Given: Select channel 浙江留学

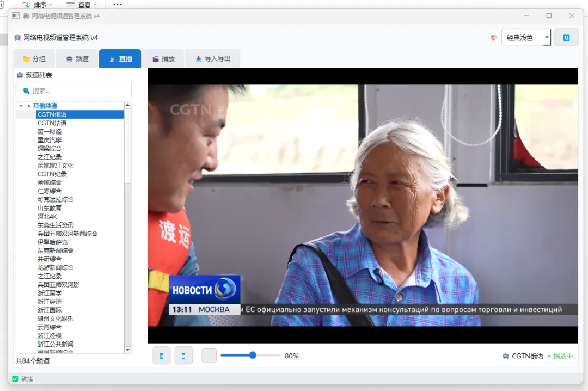Looking at the screenshot, I should (x=49, y=293).
